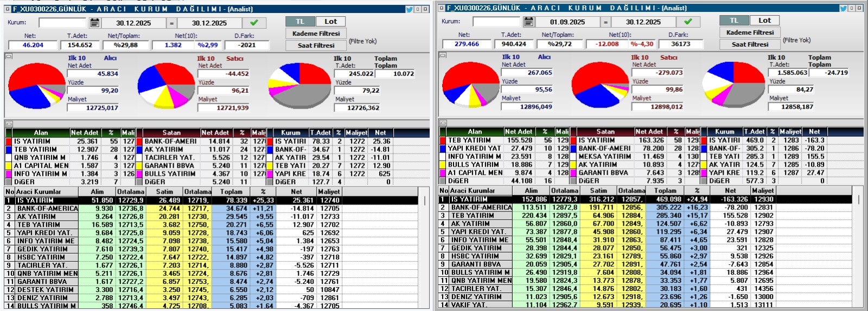Open Kademe Filtresi in the left window

tap(316, 34)
